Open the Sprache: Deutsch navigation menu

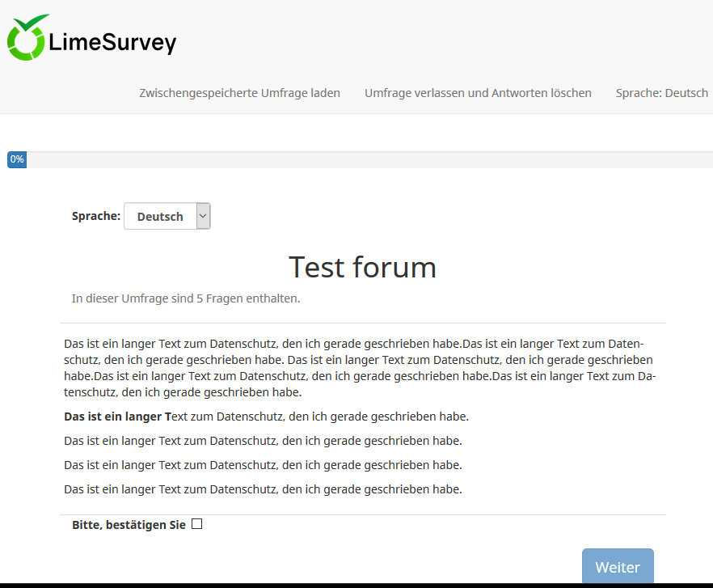661,93
